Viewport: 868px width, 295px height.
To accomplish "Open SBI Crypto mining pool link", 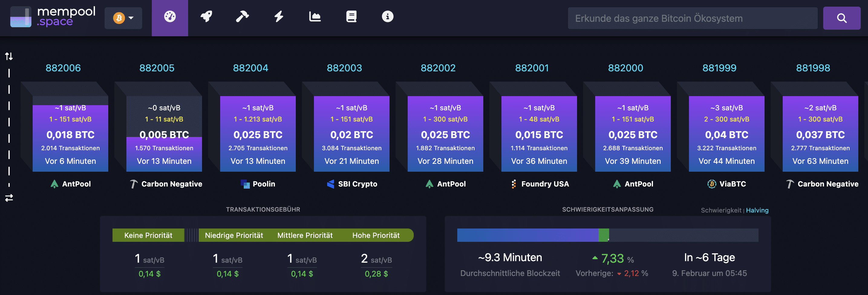I will click(352, 184).
